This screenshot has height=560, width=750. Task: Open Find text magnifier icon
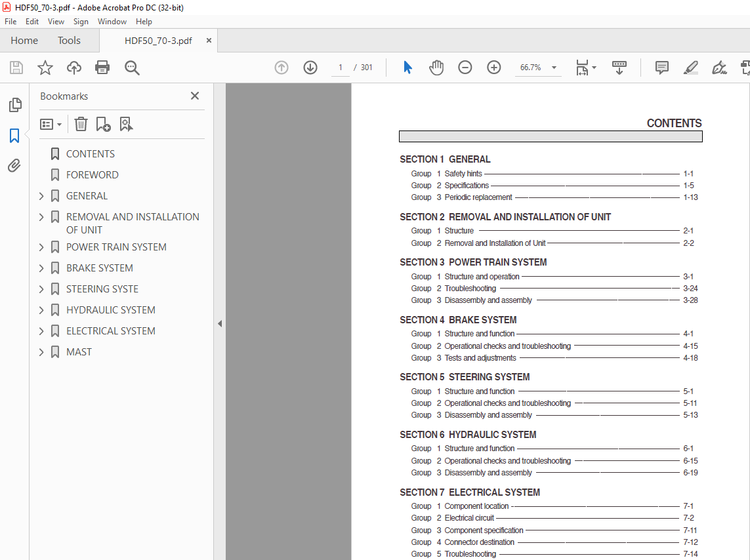pos(132,68)
